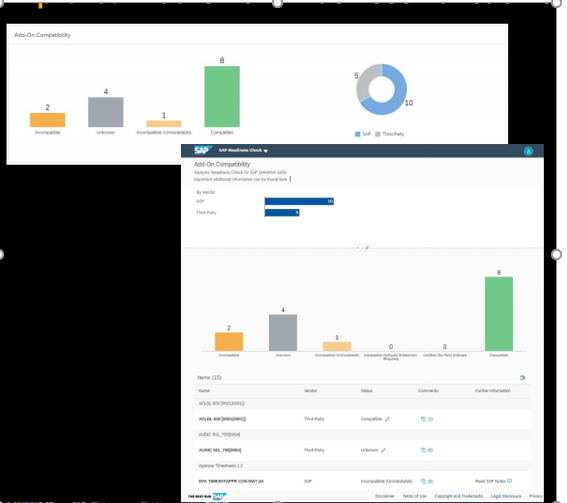Click the green Compatible bar in top card
The image size is (567, 503).
tap(222, 97)
